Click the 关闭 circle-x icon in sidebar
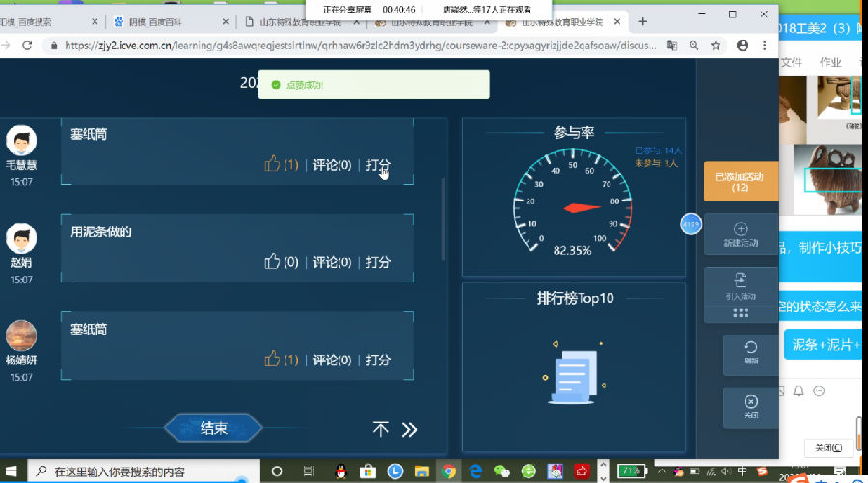Image resolution: width=868 pixels, height=483 pixels. point(750,401)
